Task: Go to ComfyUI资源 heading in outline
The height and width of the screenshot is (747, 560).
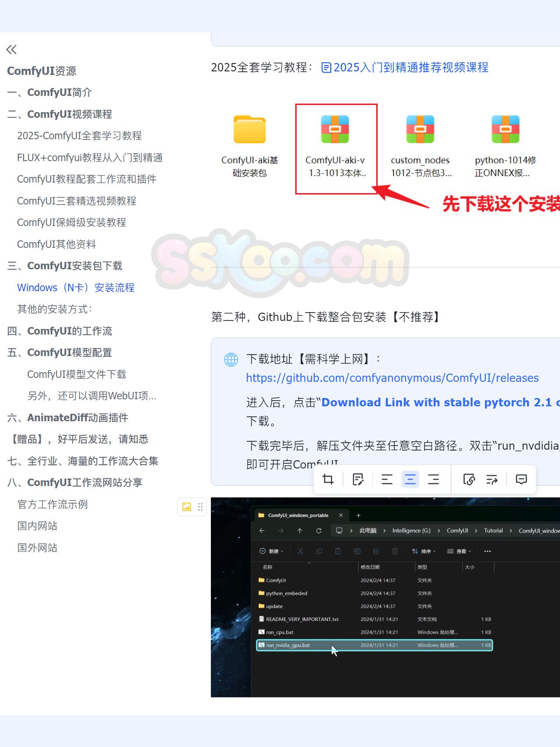Action: tap(42, 71)
